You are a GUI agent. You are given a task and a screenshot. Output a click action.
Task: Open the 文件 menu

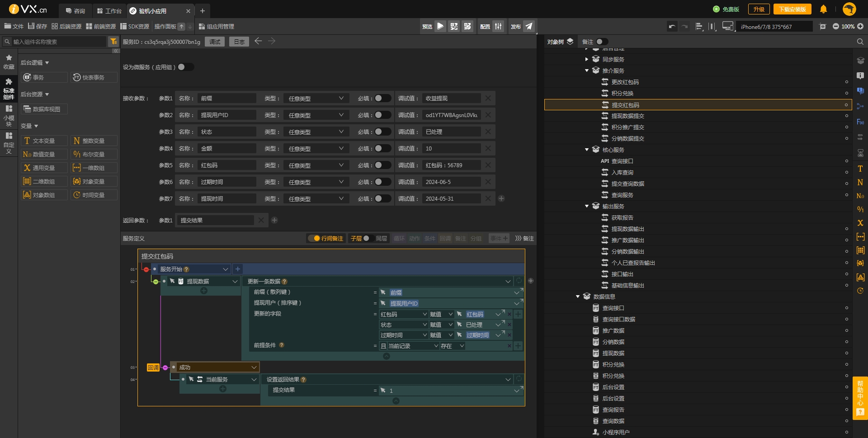14,26
